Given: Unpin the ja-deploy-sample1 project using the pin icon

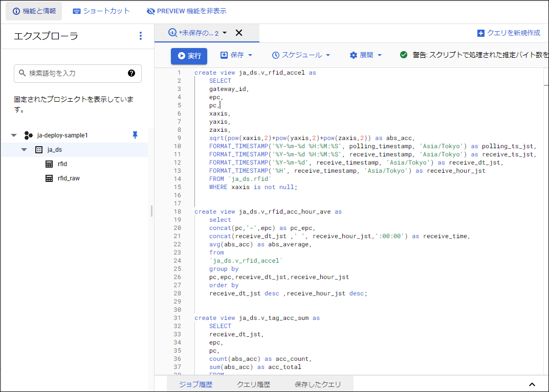Looking at the screenshot, I should click(135, 135).
